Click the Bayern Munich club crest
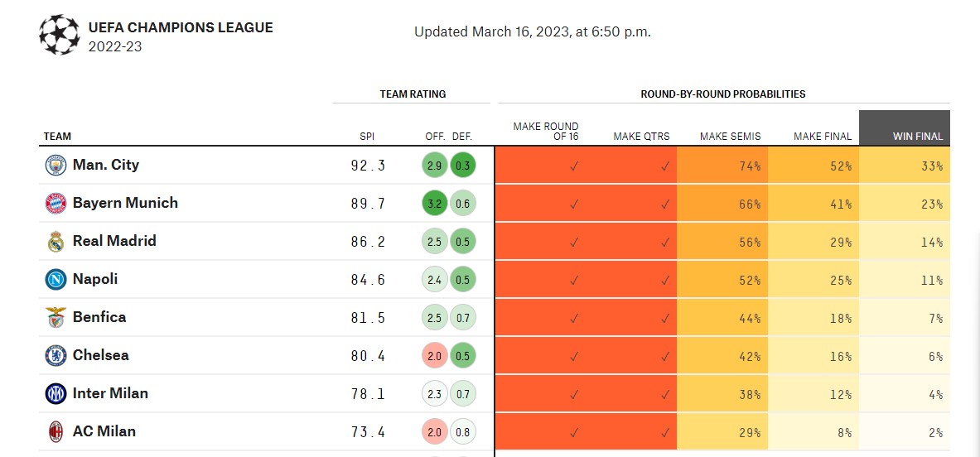 pyautogui.click(x=56, y=203)
